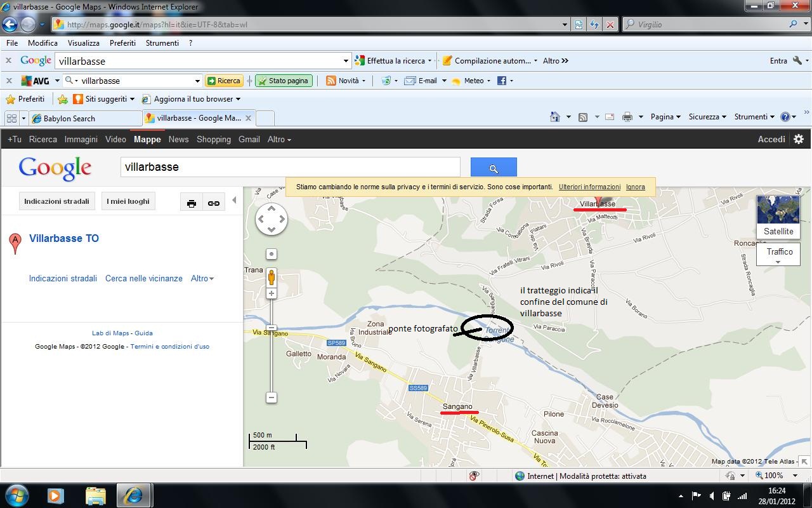Open Google settings gear icon
This screenshot has width=812, height=508.
[799, 139]
